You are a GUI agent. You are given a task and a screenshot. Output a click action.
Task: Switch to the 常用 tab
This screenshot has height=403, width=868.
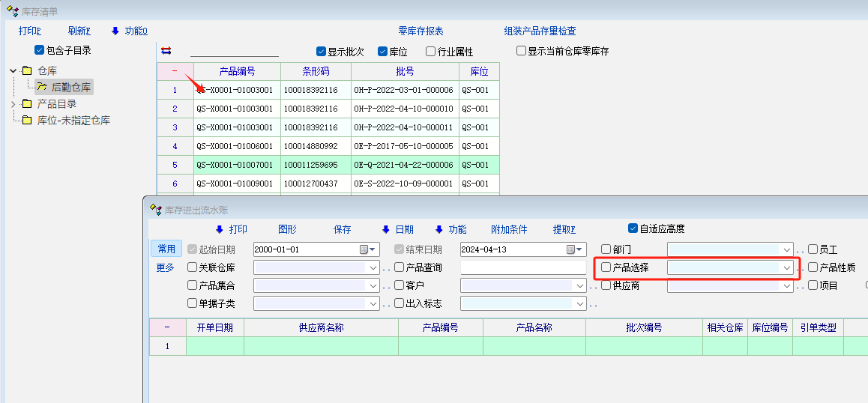point(166,249)
